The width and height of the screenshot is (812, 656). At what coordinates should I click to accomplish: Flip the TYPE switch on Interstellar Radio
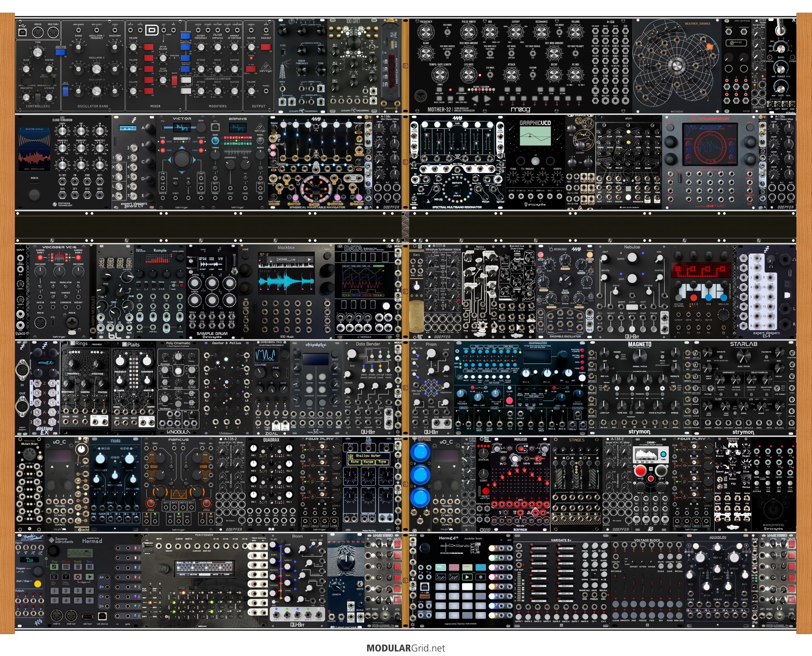pos(283,52)
